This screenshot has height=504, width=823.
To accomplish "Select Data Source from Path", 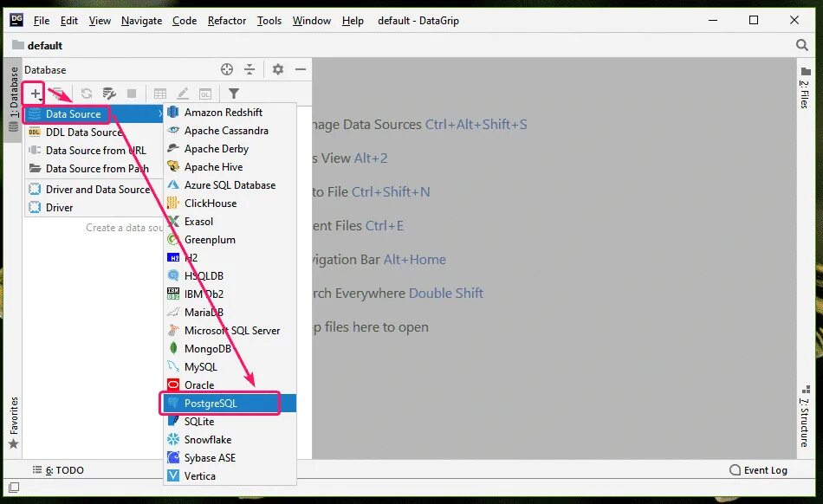I will [94, 168].
